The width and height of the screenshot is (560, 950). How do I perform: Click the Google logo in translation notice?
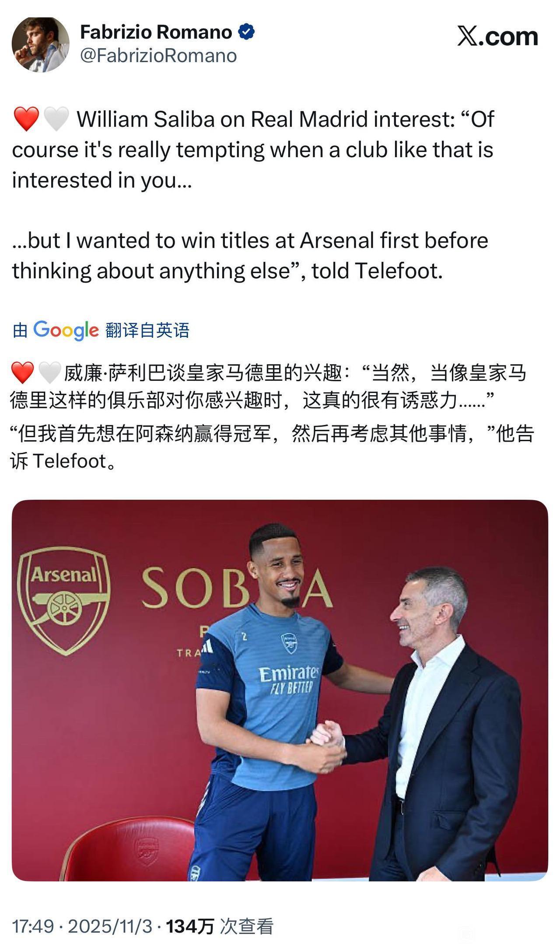click(66, 330)
